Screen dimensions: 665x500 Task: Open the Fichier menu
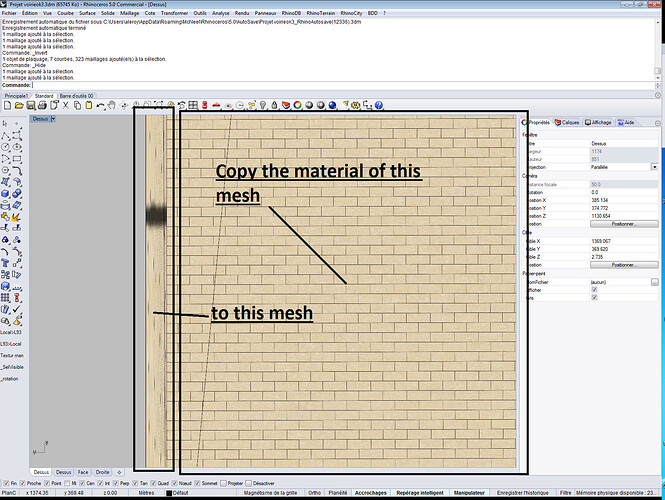pos(9,13)
